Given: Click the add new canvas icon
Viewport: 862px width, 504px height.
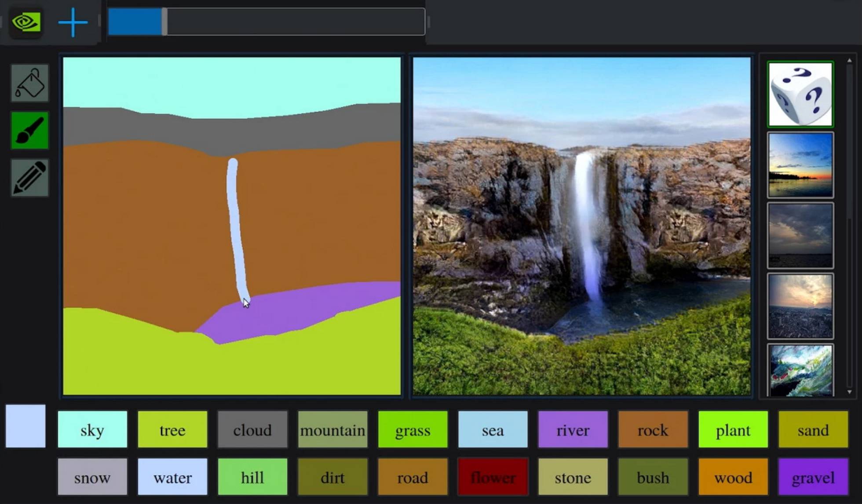Looking at the screenshot, I should tap(72, 22).
